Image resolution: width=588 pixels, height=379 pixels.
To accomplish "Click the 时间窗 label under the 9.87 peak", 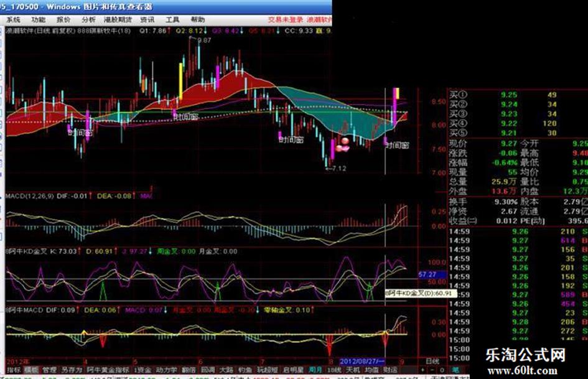I will click(x=186, y=117).
